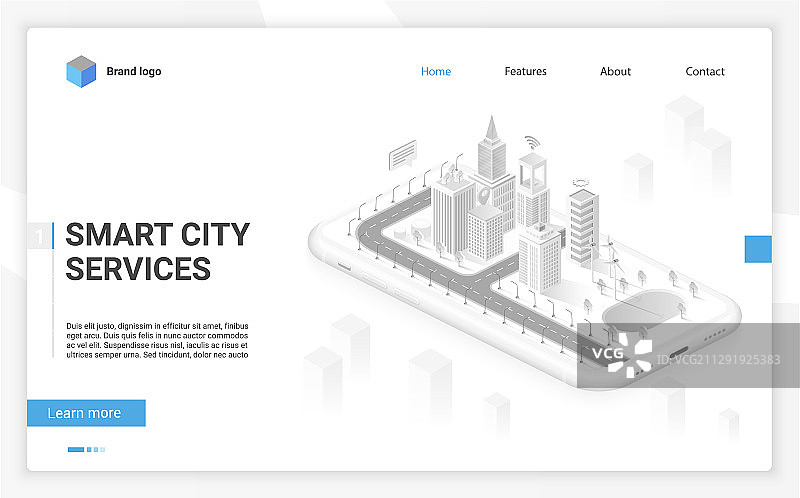Image resolution: width=800 pixels, height=498 pixels.
Task: Click the chat speech bubble icon
Action: click(403, 155)
